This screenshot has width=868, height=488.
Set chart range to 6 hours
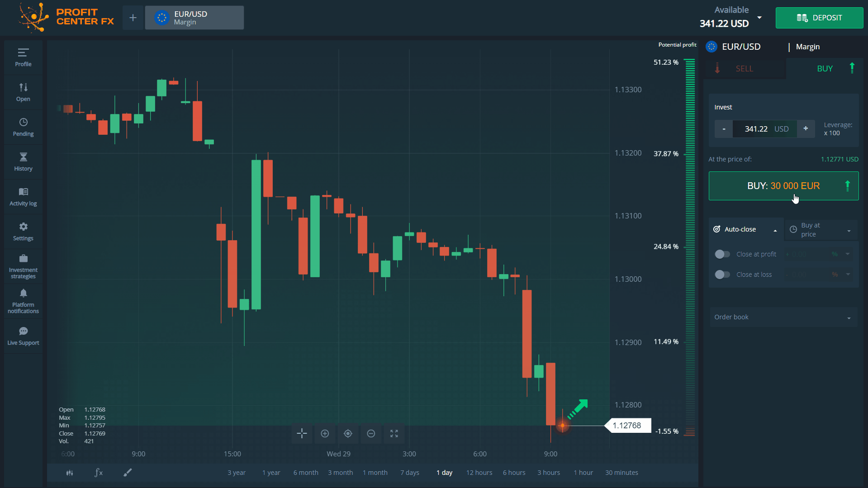514,473
